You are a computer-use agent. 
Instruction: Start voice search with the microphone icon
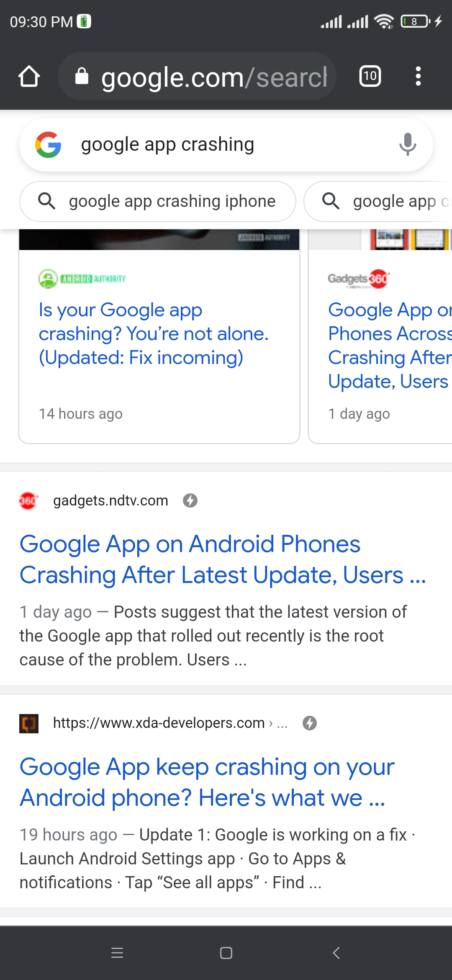point(407,144)
